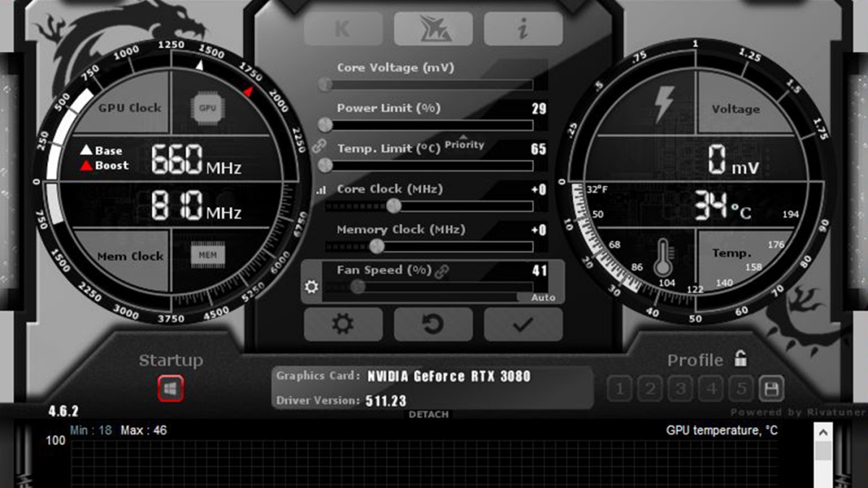868x488 pixels.
Task: Toggle Auto fan speed button
Action: [x=543, y=297]
